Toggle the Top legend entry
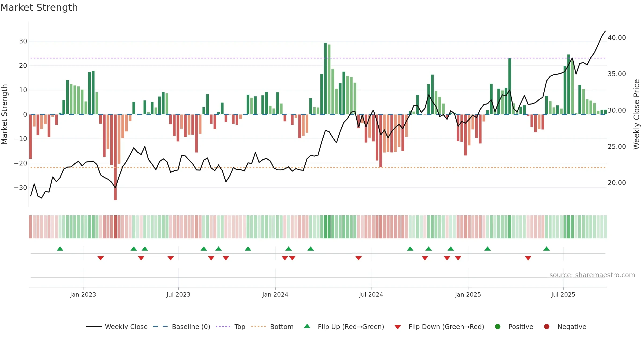Image resolution: width=644 pixels, height=362 pixels. (230, 327)
